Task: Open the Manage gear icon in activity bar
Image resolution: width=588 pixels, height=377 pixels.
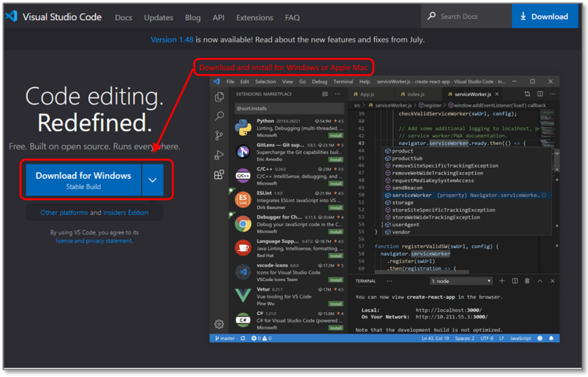Action: [x=219, y=324]
